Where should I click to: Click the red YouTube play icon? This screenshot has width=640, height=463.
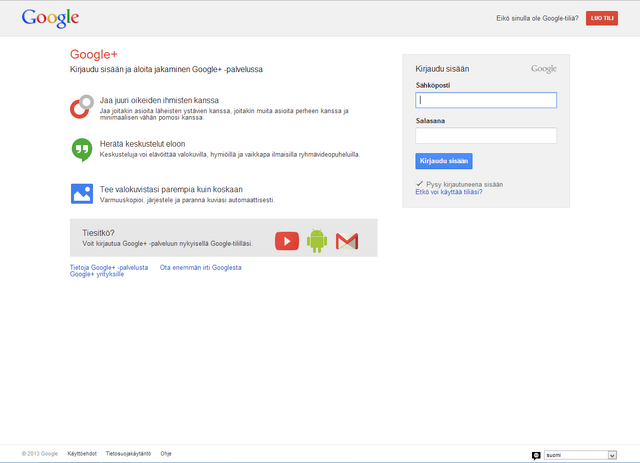287,241
